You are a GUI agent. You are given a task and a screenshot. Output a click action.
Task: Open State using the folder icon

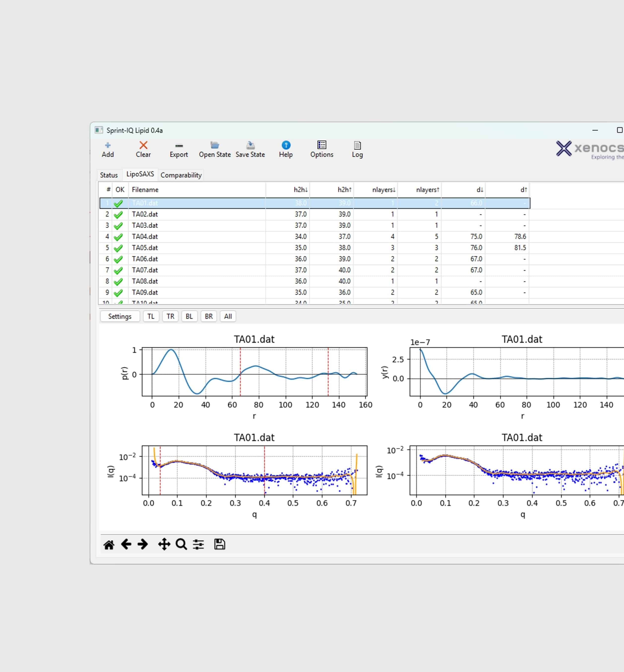[x=215, y=146]
